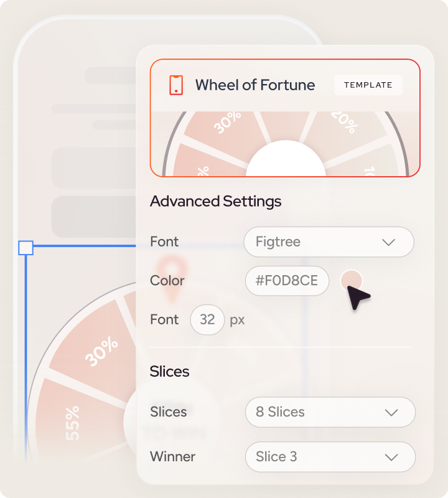The image size is (448, 498).
Task: Open the Winner dropdown showing Slice 3
Action: click(x=330, y=457)
